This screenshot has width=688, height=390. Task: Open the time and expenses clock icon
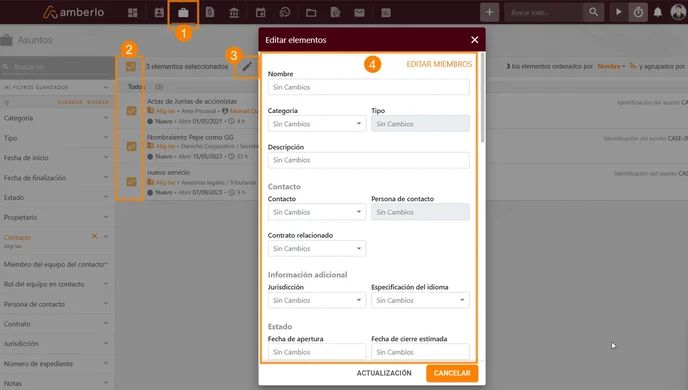tap(285, 13)
